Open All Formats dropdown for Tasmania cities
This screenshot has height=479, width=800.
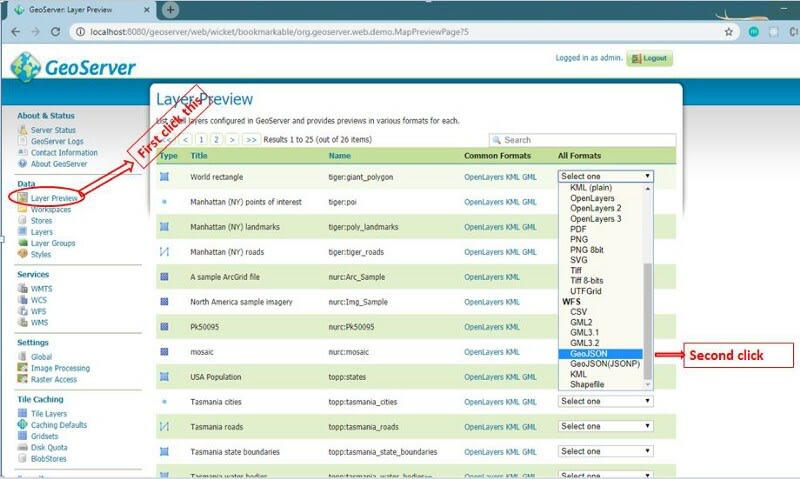tap(606, 401)
